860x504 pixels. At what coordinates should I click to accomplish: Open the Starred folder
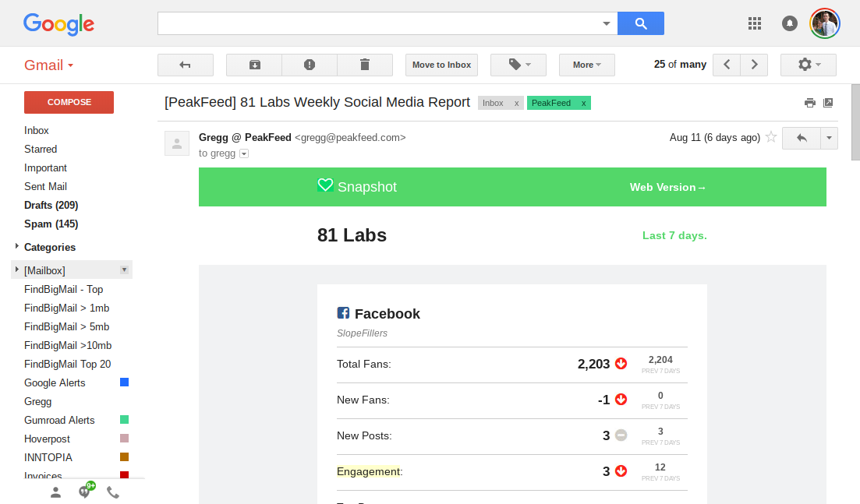coord(41,149)
